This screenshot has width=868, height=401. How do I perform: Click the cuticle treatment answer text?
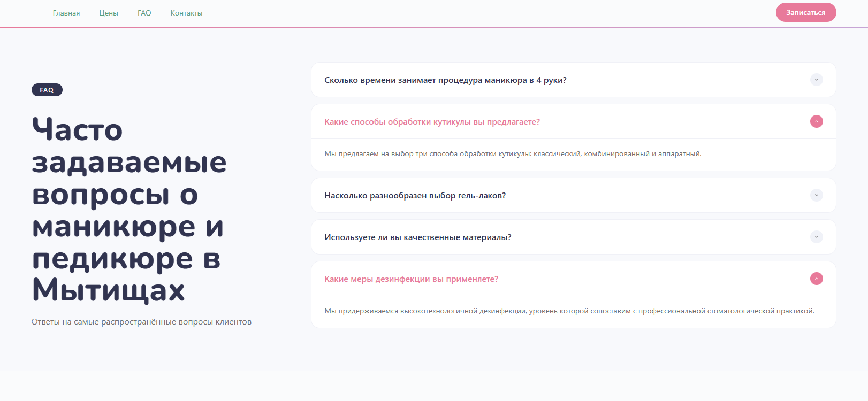point(513,154)
